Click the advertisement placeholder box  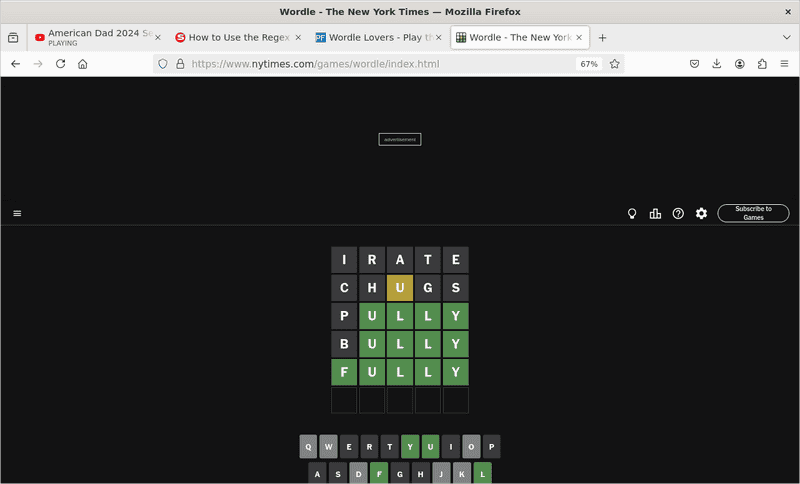tap(400, 139)
